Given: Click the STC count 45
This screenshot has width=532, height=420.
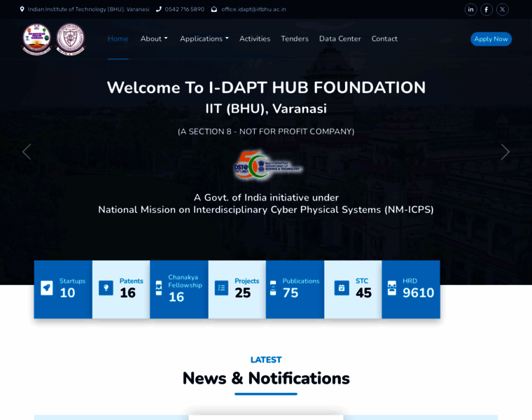Looking at the screenshot, I should click(x=363, y=293).
